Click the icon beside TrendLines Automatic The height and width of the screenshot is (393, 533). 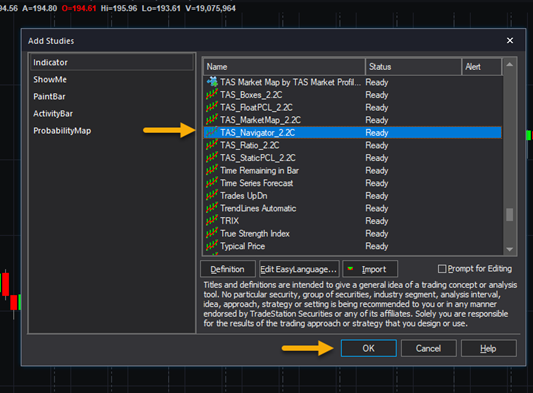212,208
